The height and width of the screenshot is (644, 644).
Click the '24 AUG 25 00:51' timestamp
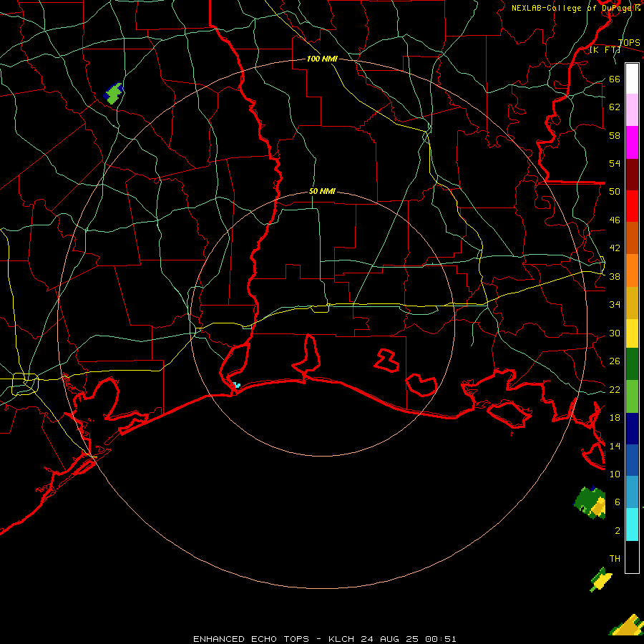click(x=409, y=639)
